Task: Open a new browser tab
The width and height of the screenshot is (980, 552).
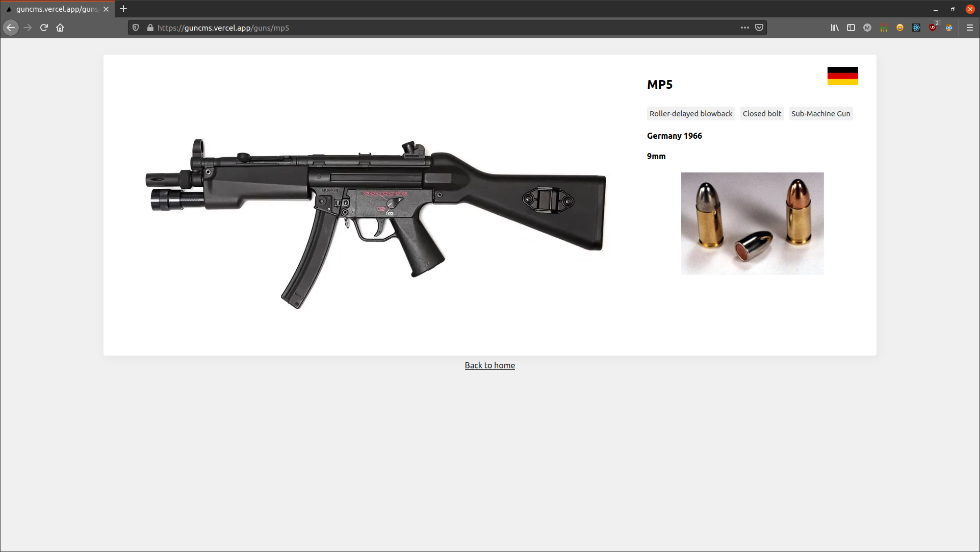Action: [x=123, y=9]
